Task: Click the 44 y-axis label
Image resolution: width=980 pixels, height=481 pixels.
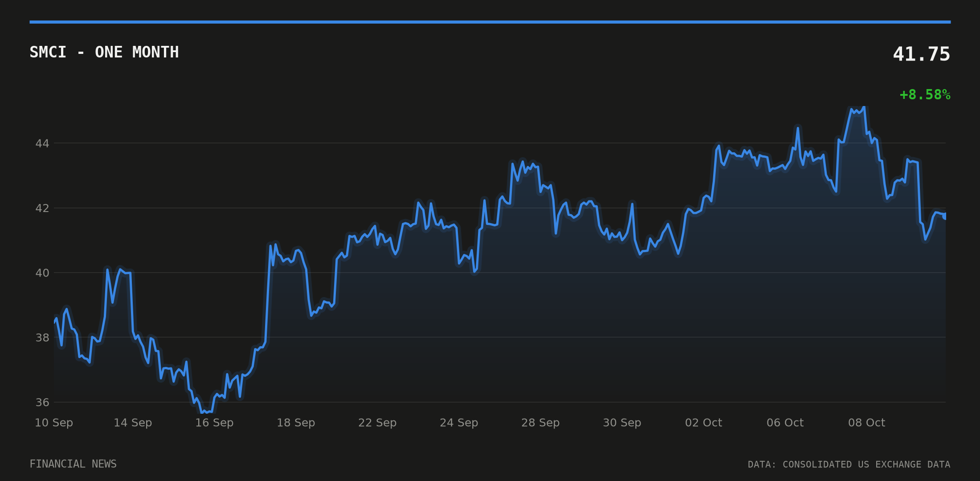Action: [42, 143]
